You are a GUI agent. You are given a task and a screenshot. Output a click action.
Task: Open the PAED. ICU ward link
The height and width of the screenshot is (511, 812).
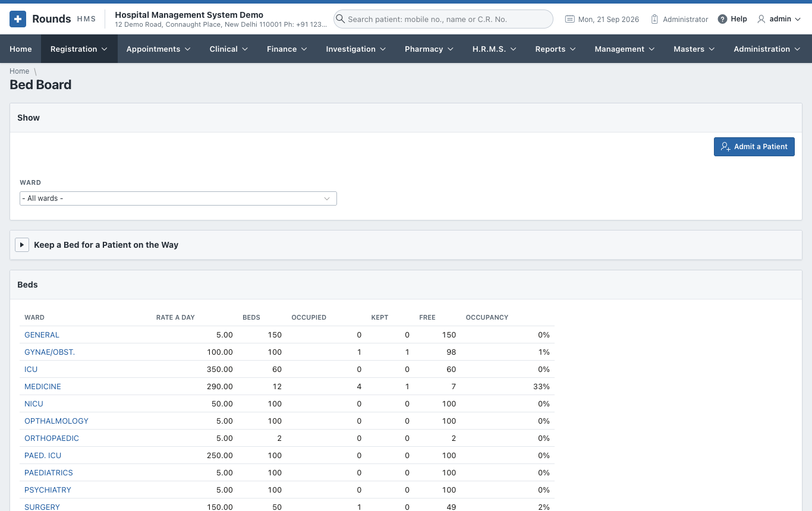coord(43,456)
